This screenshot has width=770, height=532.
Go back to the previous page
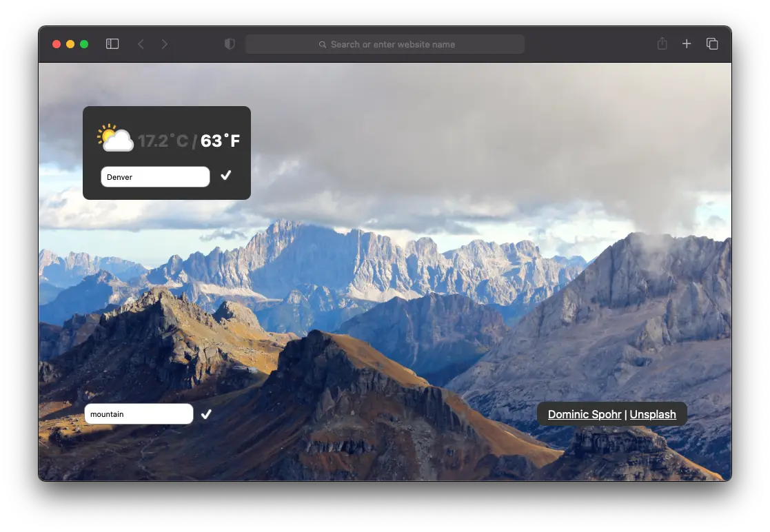141,44
